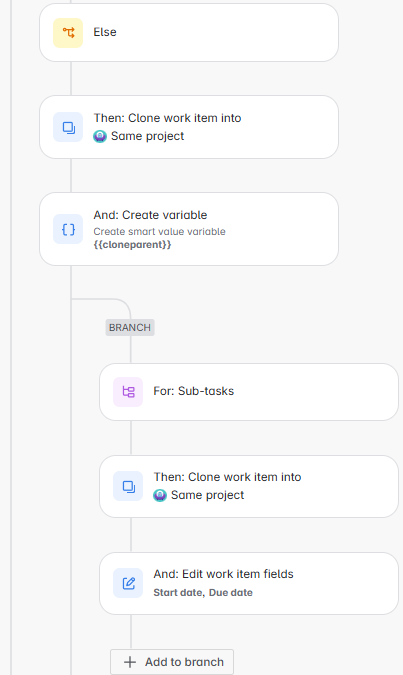Click the project avatar in the first clone action
The height and width of the screenshot is (675, 403).
point(100,136)
